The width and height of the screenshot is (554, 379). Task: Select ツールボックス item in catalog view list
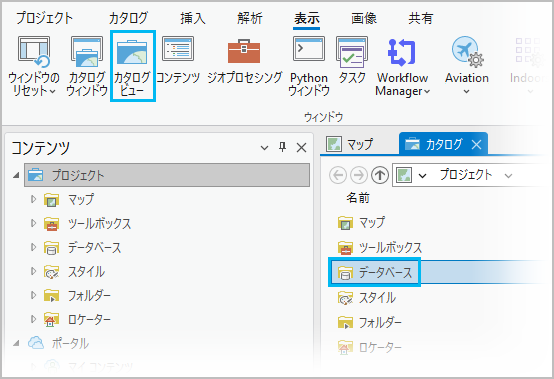(380, 248)
